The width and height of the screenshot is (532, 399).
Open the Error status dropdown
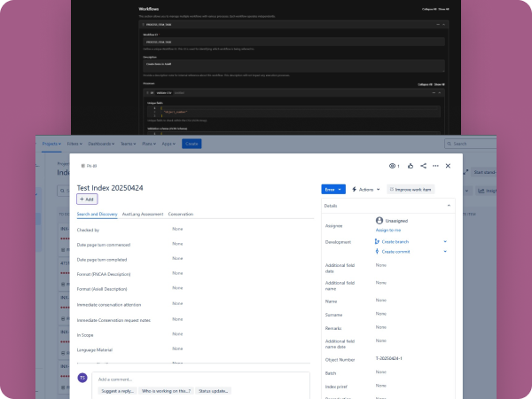click(332, 189)
